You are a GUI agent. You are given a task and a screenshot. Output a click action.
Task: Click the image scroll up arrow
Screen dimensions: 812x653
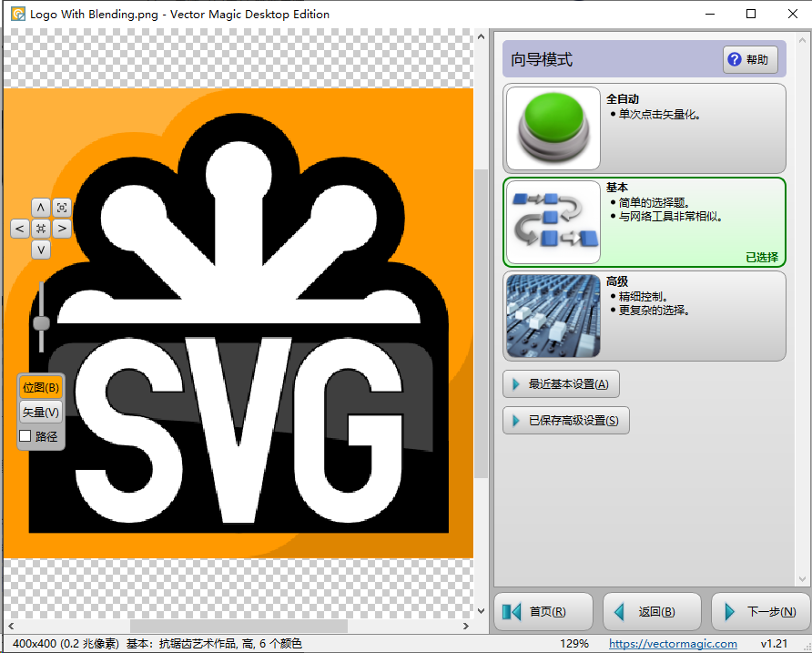pos(481,36)
